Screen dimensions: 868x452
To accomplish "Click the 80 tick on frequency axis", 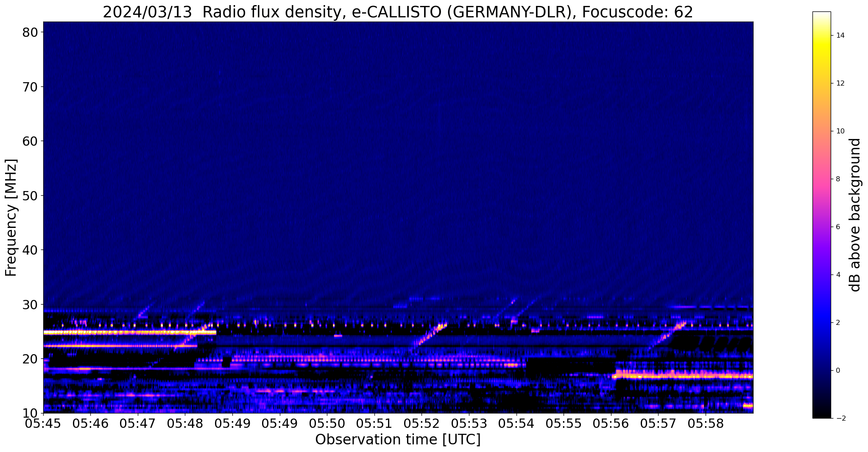I will [x=31, y=32].
